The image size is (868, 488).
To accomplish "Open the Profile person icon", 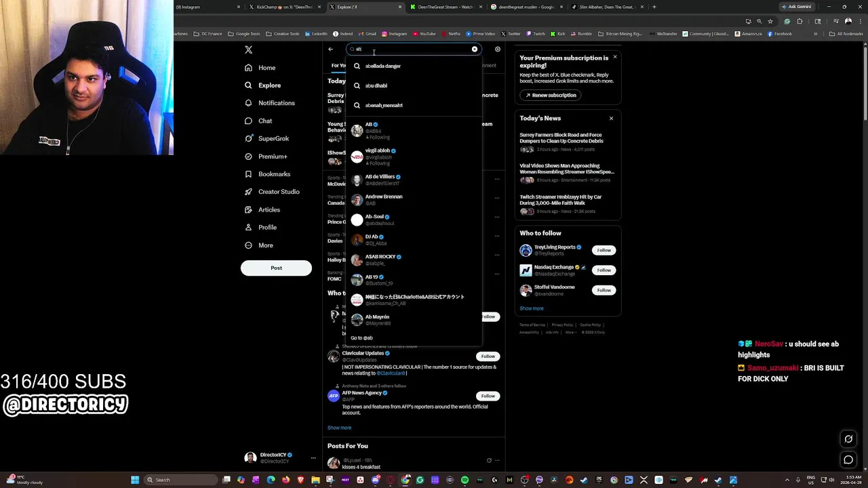I will (249, 227).
